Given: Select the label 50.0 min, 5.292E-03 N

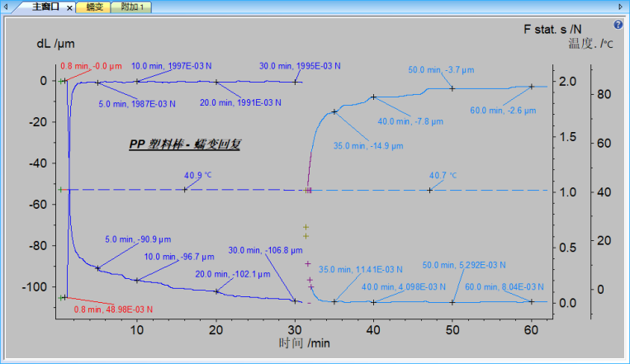Looking at the screenshot, I should click(x=464, y=265).
